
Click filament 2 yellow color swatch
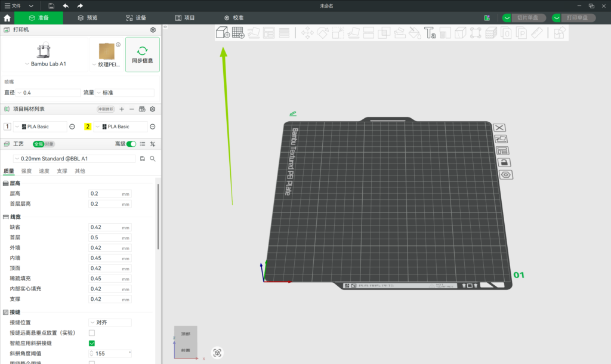[88, 127]
